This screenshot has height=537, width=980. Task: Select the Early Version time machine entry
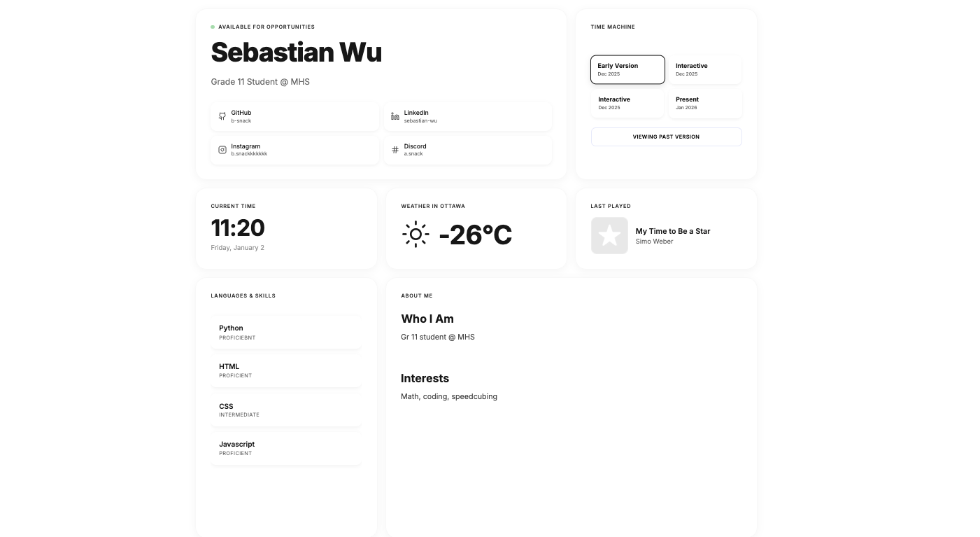pos(627,69)
